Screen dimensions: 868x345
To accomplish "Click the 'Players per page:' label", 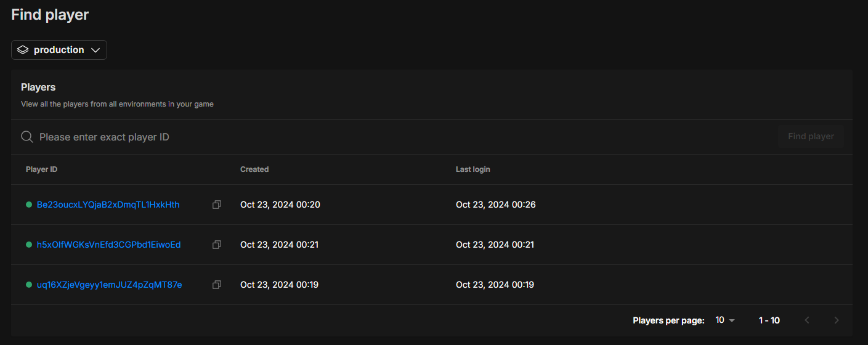I will click(x=668, y=320).
